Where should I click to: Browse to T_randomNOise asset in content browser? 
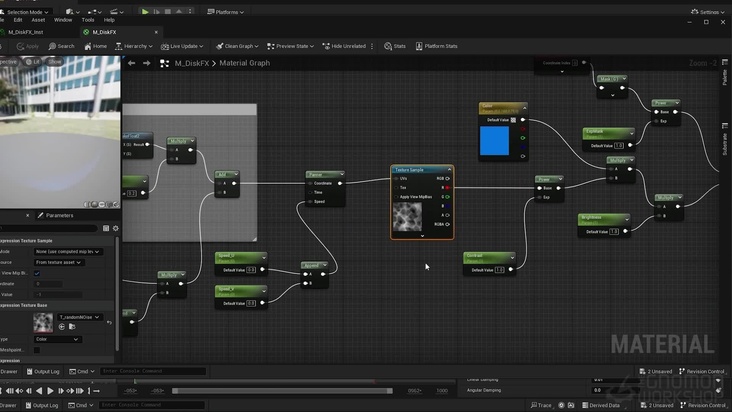(x=71, y=327)
